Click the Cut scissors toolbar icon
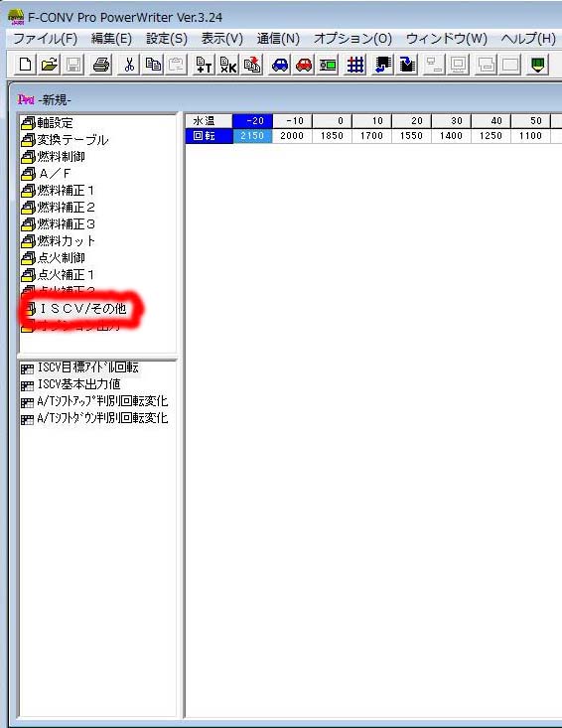The height and width of the screenshot is (728, 562). [129, 65]
